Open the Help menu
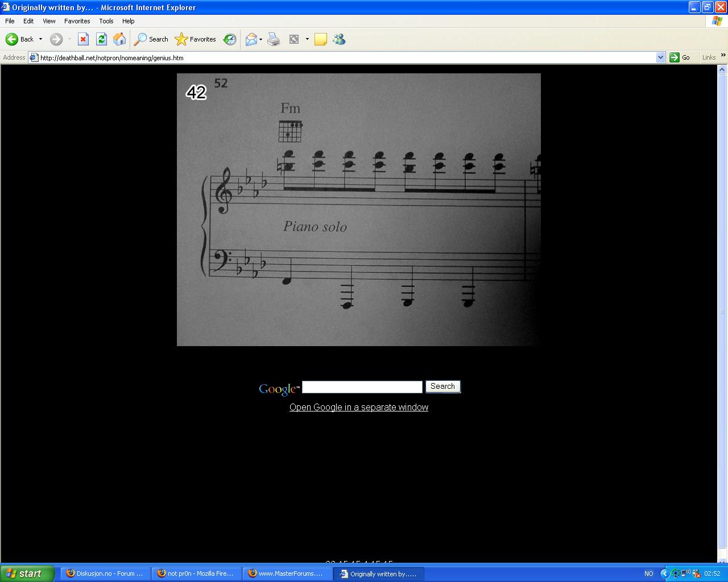728x582 pixels. tap(129, 21)
